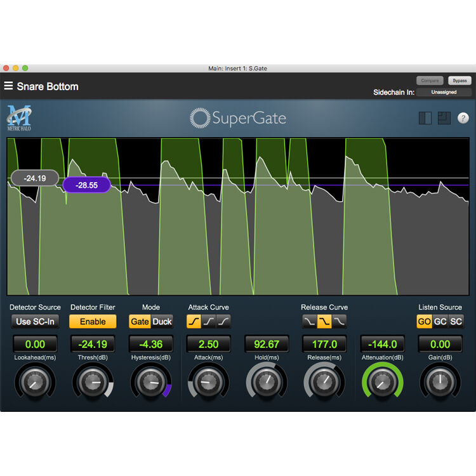Click the Attenuation -144.0 value field

(x=383, y=344)
